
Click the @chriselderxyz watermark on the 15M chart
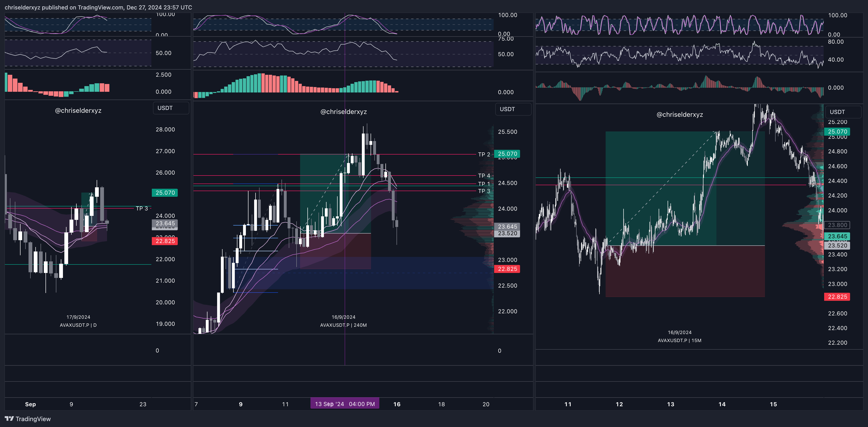coord(679,115)
